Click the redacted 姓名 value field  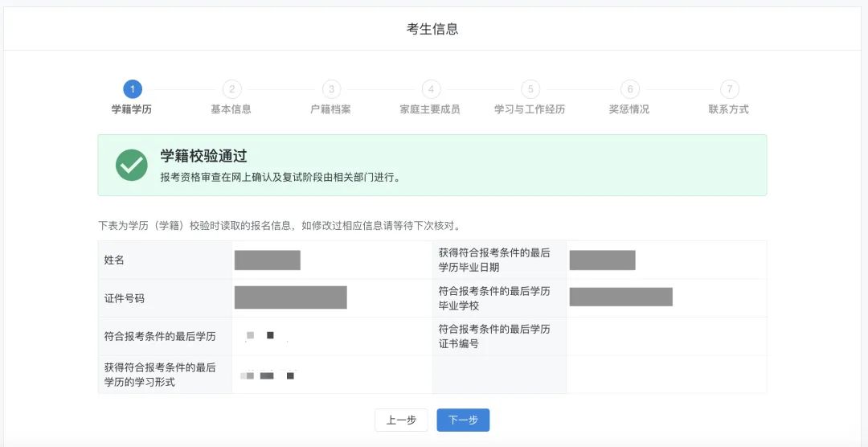268,260
